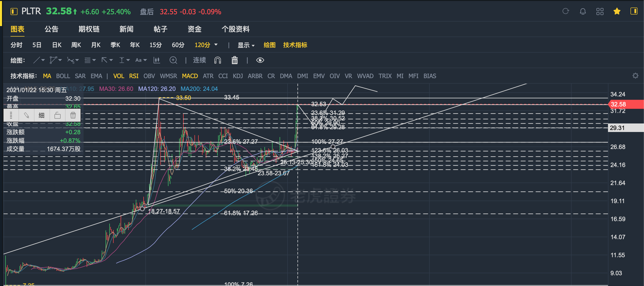Toggle drawings visibility with eye icon
Image resolution: width=644 pixels, height=286 pixels.
(x=260, y=60)
